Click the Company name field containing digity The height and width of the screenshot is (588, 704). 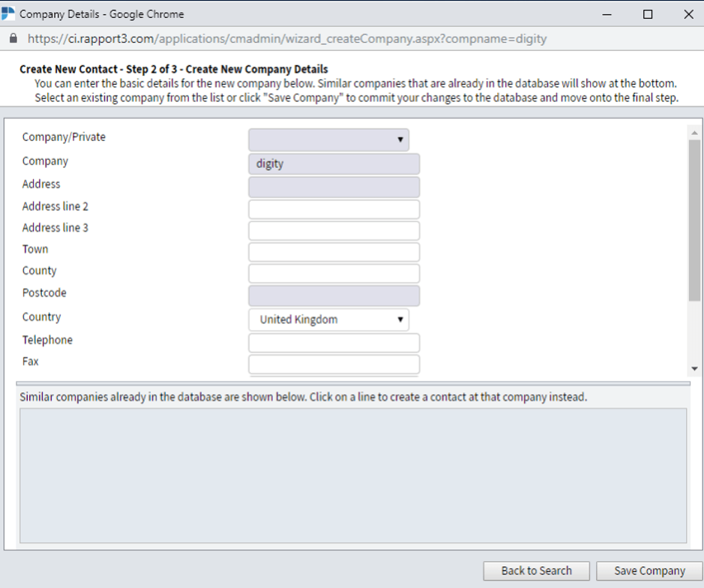pyautogui.click(x=334, y=164)
